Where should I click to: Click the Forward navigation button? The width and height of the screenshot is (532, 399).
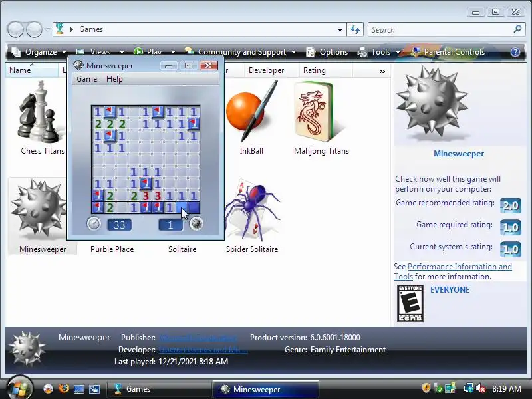tap(35, 29)
